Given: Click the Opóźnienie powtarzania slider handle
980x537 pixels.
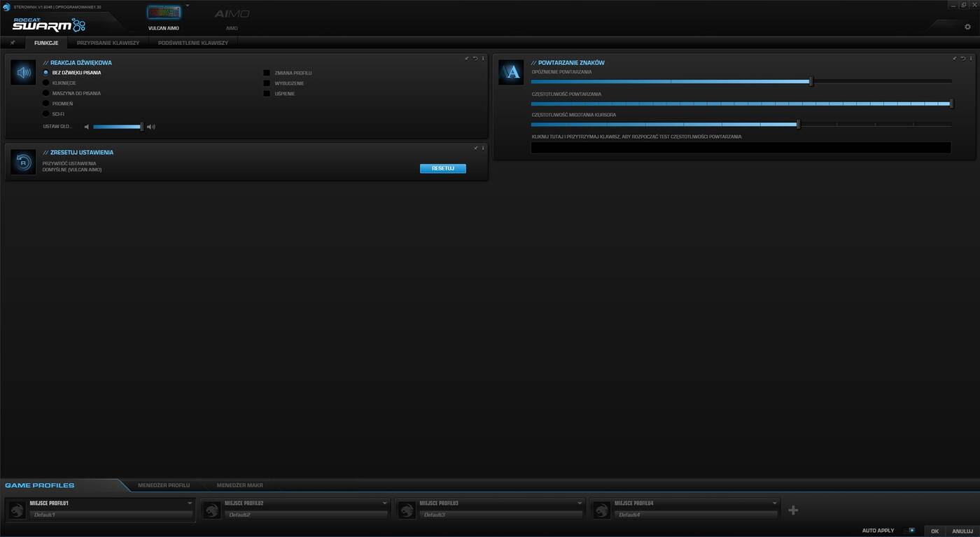Looking at the screenshot, I should (811, 81).
